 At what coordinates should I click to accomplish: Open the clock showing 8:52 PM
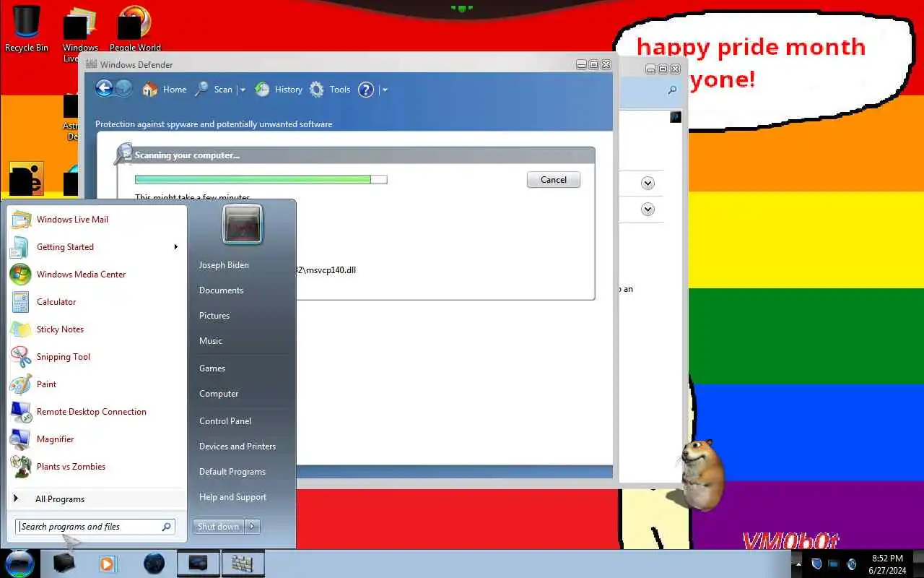pyautogui.click(x=887, y=564)
